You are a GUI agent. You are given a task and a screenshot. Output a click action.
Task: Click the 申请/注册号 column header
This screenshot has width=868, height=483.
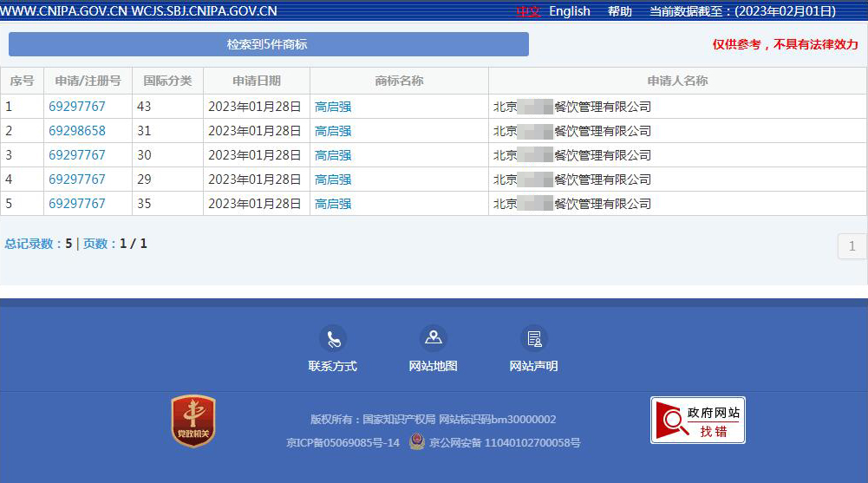pos(88,81)
